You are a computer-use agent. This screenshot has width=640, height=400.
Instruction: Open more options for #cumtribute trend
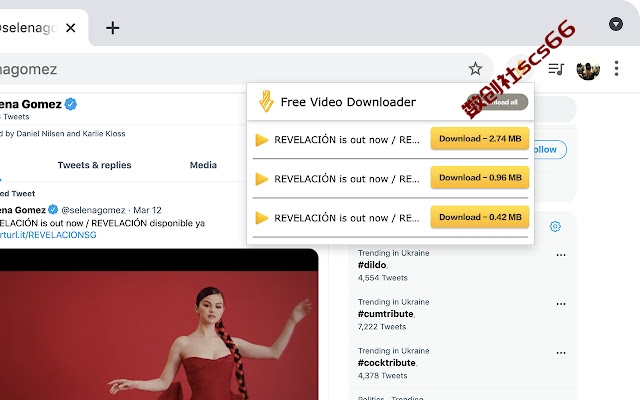point(561,304)
